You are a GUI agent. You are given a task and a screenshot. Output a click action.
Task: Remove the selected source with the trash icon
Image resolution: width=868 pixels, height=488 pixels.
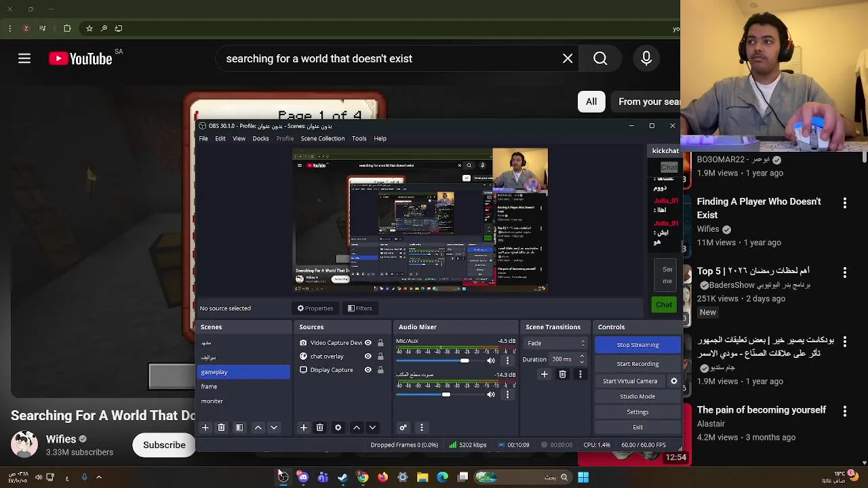(x=320, y=428)
